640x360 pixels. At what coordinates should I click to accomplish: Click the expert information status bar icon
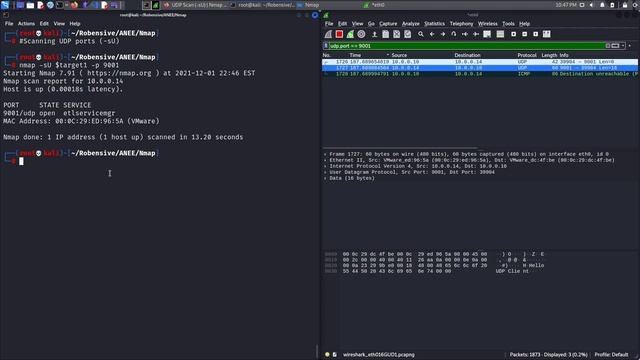click(x=327, y=355)
